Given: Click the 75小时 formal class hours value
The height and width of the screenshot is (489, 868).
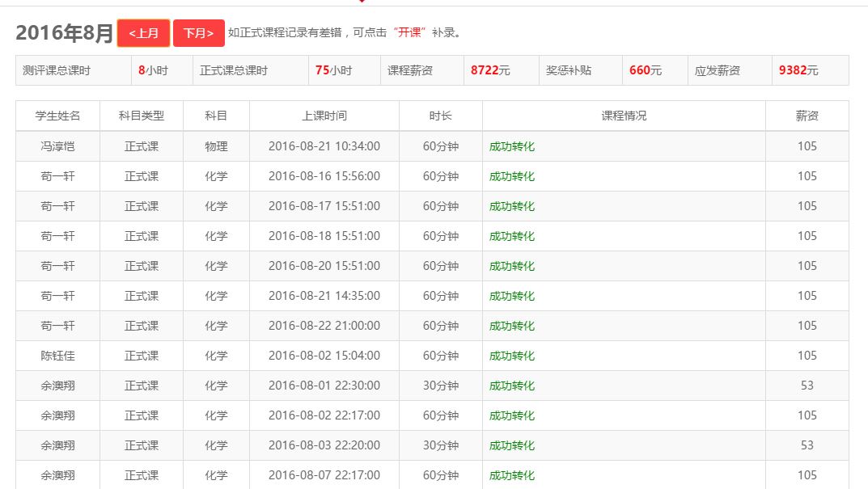Looking at the screenshot, I should click(333, 70).
